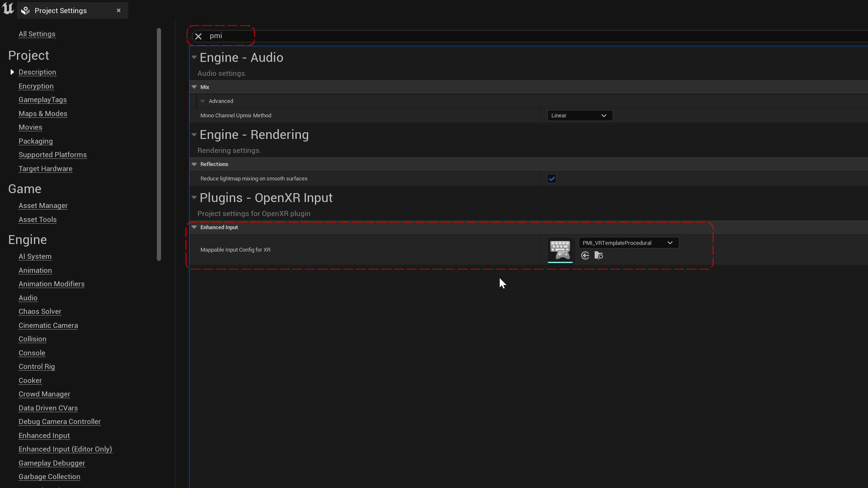Click the Mappable Input Config asset thumbnail
Image resolution: width=868 pixels, height=488 pixels.
(560, 250)
